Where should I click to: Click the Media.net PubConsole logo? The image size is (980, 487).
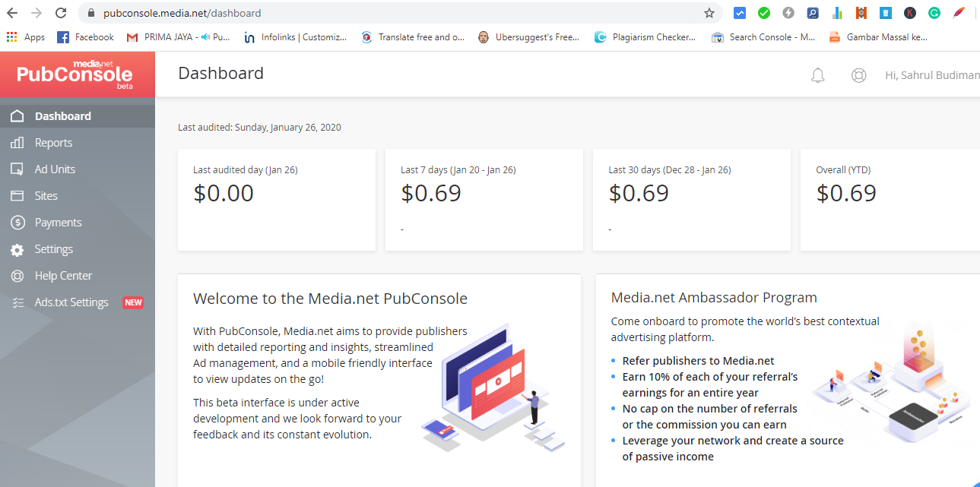(75, 74)
